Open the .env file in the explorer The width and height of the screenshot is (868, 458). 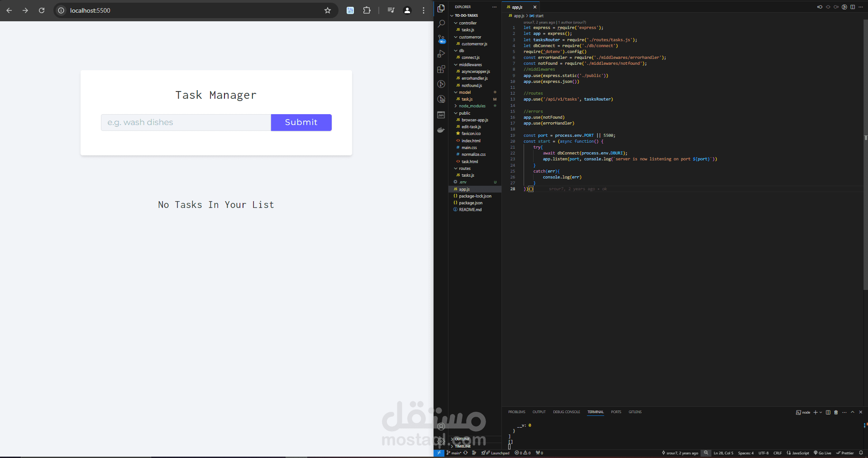[x=463, y=182]
